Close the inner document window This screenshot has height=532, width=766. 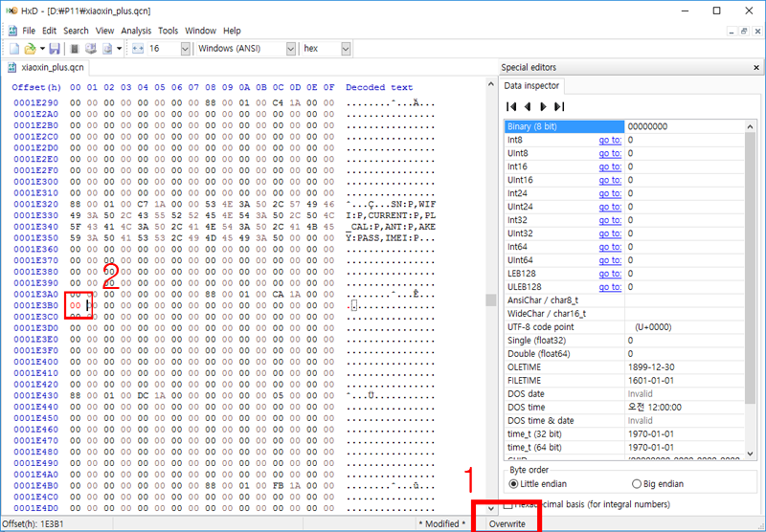[757, 32]
